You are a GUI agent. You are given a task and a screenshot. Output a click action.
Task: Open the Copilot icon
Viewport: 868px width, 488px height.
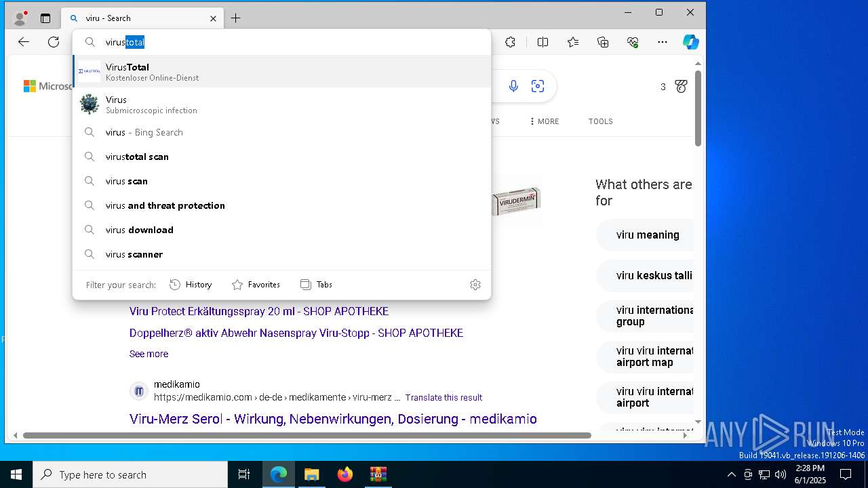tap(690, 42)
